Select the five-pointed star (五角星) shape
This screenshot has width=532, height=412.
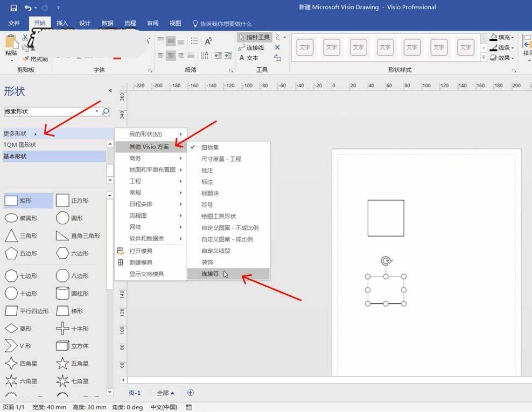[75, 363]
